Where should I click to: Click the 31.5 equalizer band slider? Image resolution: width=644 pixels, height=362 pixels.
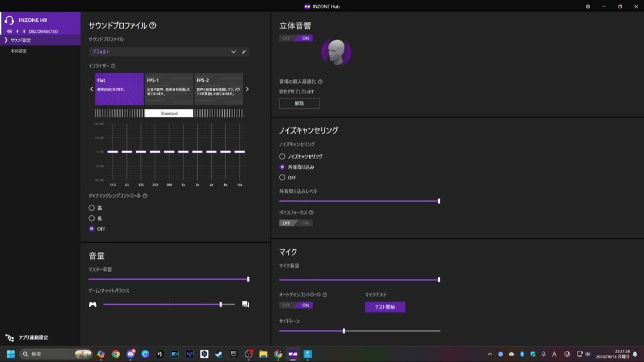pyautogui.click(x=113, y=152)
